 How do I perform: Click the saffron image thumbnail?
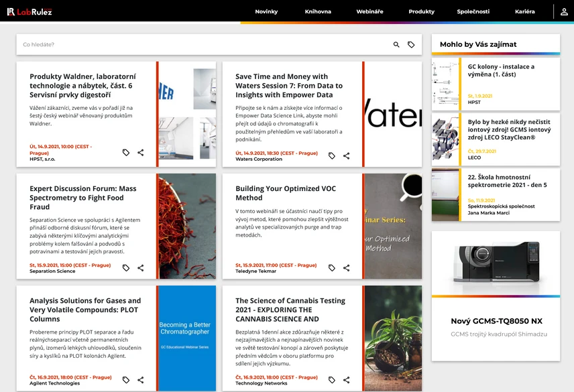187,226
